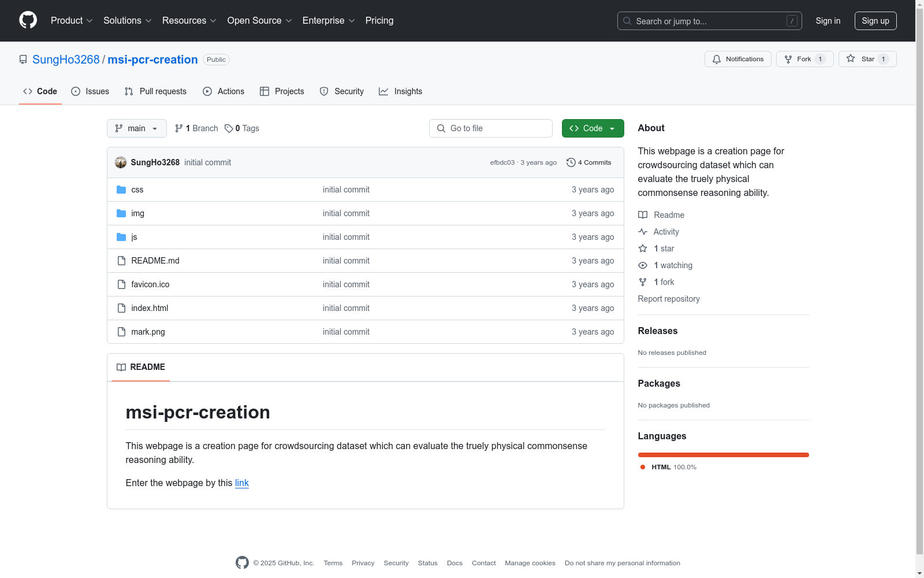Open the SungHo3268 owner link in the title

[66, 60]
